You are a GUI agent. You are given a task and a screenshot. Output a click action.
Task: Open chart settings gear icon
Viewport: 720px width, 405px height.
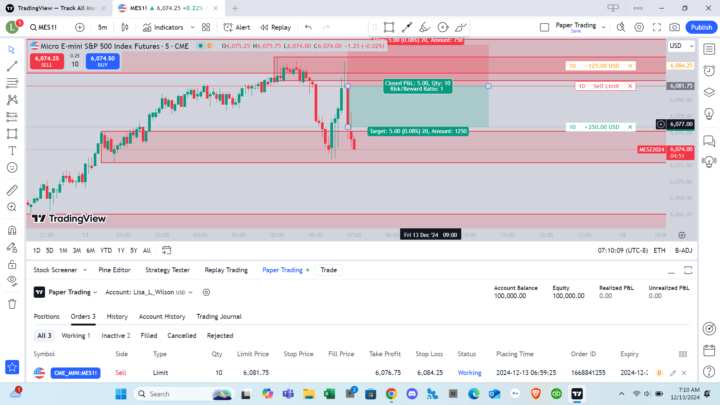tap(639, 28)
